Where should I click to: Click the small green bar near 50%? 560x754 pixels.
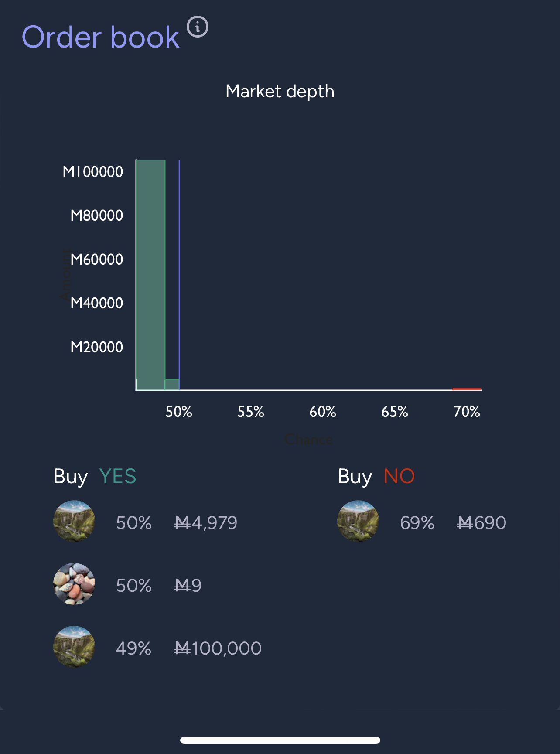point(172,385)
